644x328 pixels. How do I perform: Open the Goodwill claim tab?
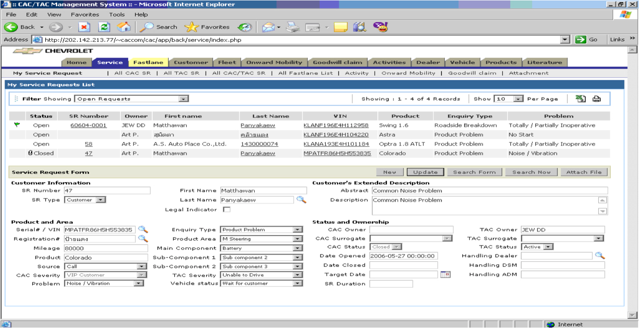338,62
